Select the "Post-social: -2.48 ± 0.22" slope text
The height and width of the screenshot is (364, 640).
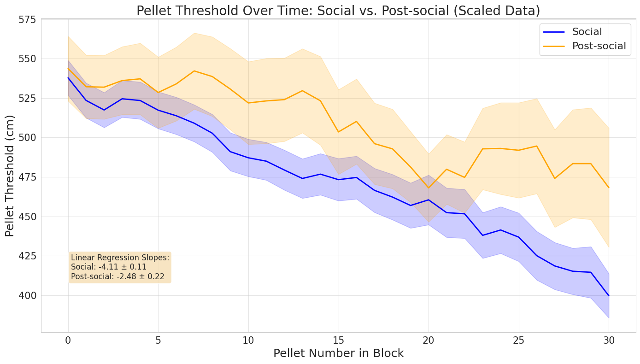pos(117,277)
